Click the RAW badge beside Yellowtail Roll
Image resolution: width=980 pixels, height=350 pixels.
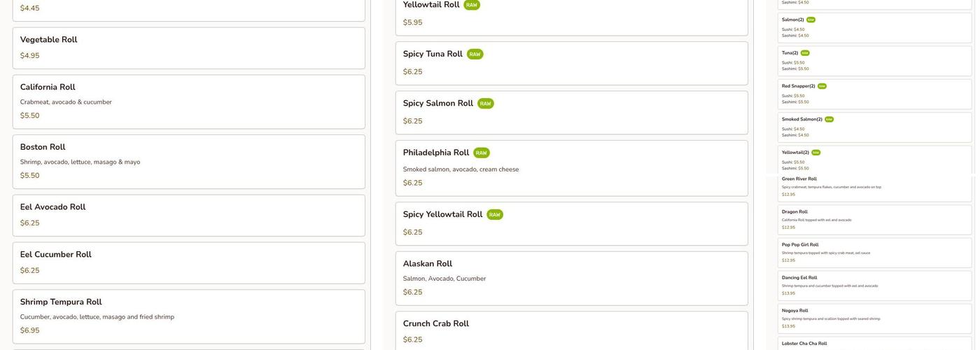click(472, 5)
